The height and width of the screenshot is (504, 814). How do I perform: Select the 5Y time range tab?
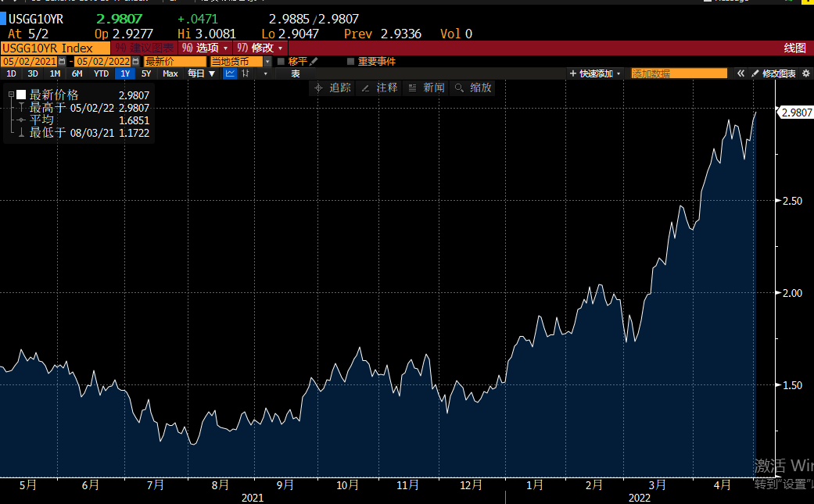(146, 73)
